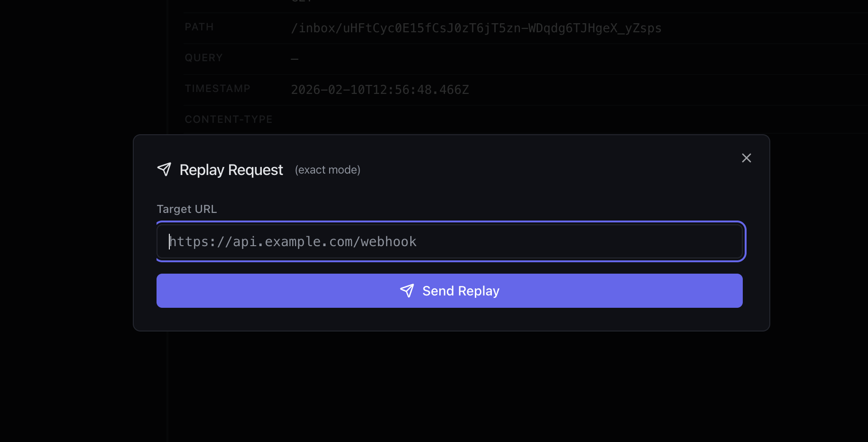Screen dimensions: 868x442
Task: Select the Target URL section label
Action: (x=186, y=209)
